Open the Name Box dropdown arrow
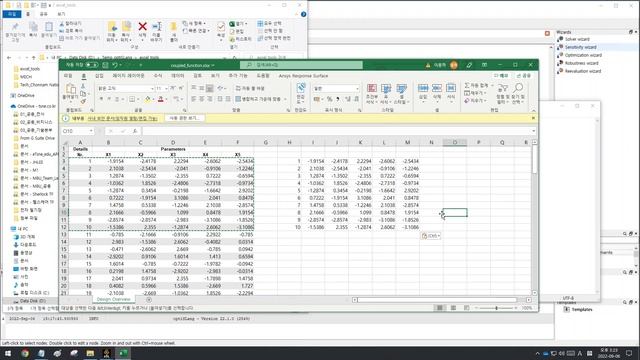 pos(91,131)
